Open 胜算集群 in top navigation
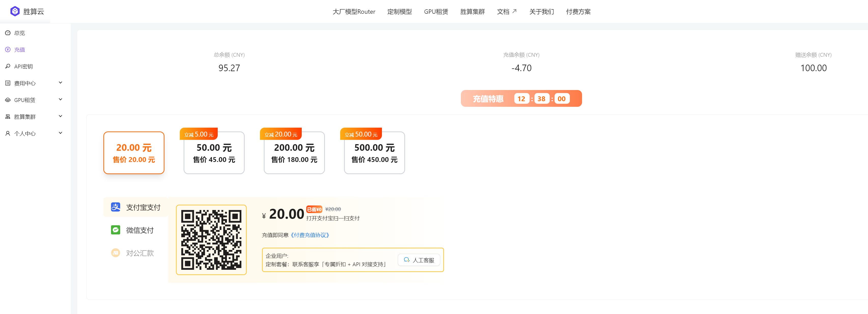Viewport: 868px width, 314px height. [x=472, y=12]
